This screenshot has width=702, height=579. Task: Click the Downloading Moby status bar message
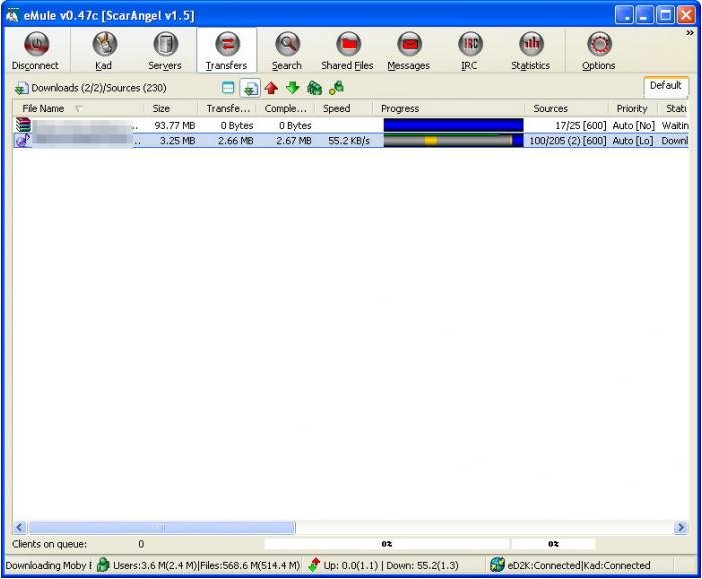[x=49, y=566]
